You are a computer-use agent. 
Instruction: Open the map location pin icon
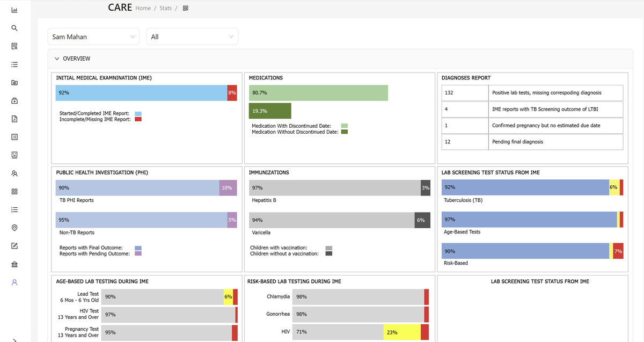14,228
